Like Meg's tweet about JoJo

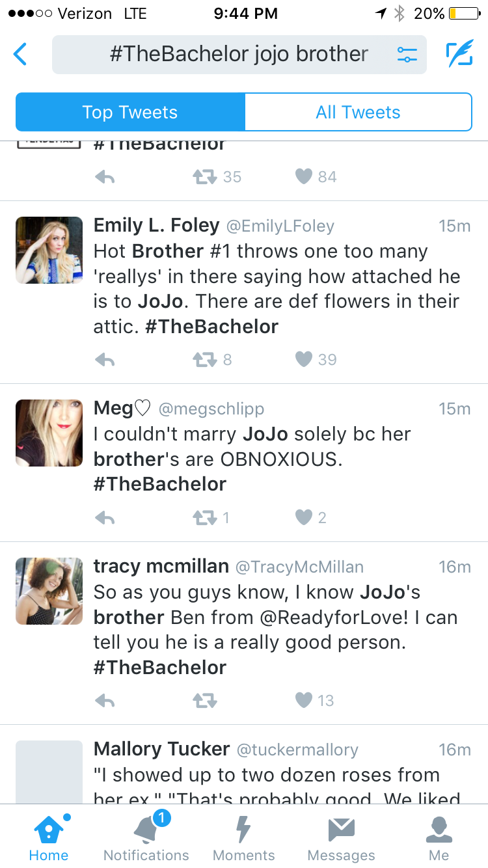pos(304,518)
